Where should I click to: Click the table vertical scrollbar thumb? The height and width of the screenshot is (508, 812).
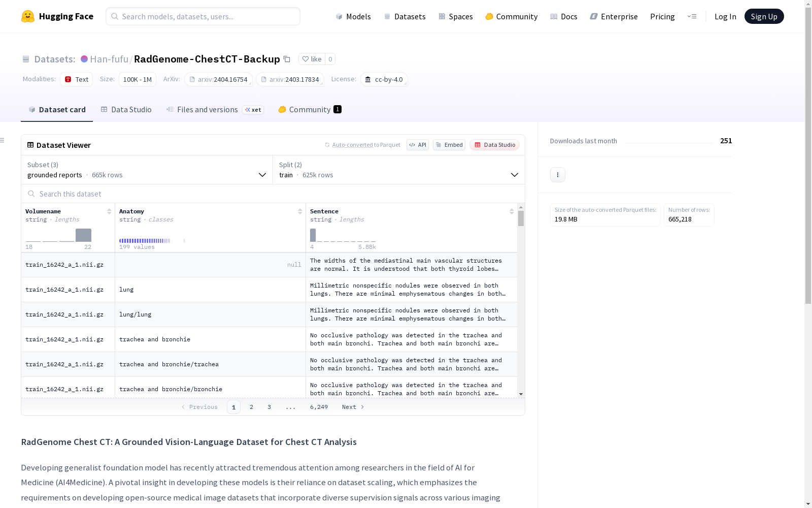coord(521,218)
